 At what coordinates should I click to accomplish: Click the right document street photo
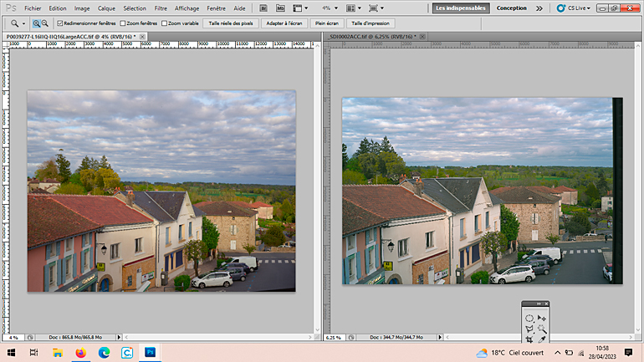coord(483,191)
